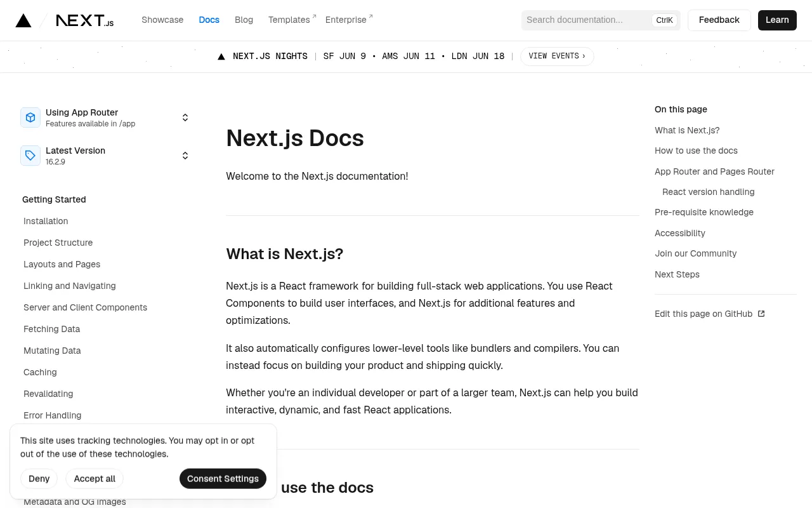Image resolution: width=812 pixels, height=508 pixels.
Task: Jump to React version handling
Action: tap(708, 192)
